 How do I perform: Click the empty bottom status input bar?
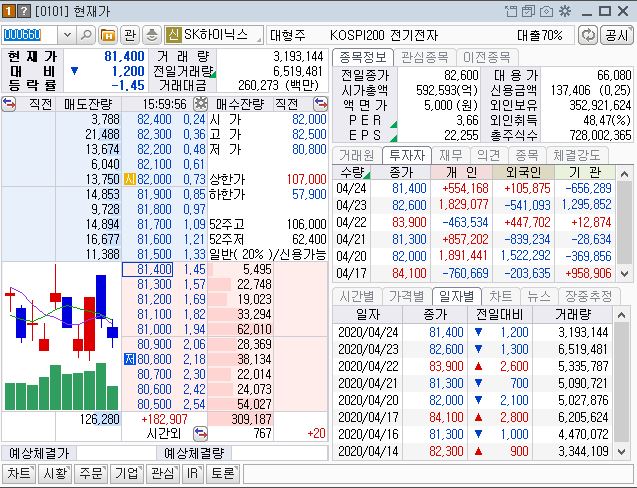click(438, 474)
